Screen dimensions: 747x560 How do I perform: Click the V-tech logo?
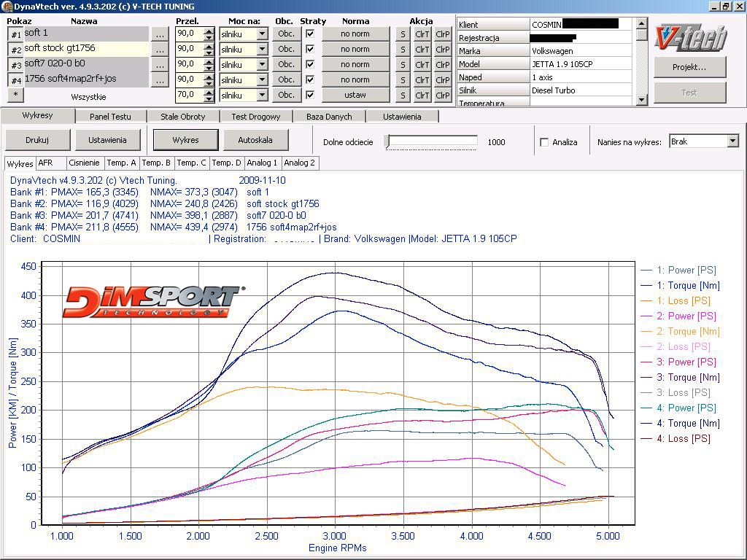pyautogui.click(x=689, y=37)
